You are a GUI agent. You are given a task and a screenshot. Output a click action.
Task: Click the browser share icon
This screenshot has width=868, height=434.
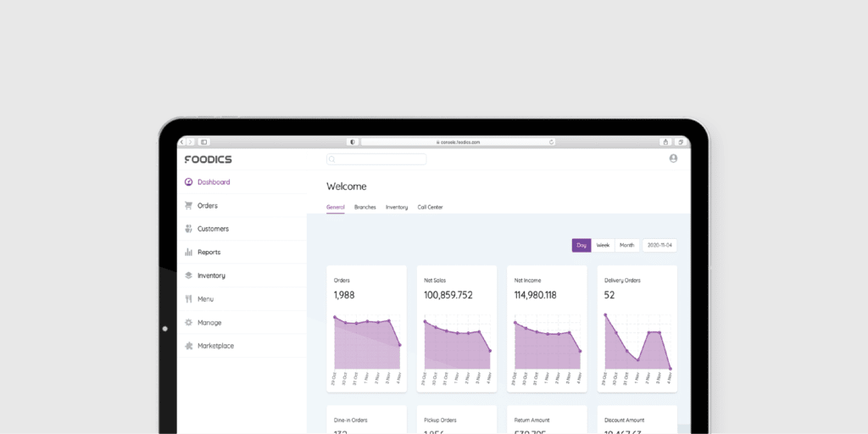coord(665,142)
